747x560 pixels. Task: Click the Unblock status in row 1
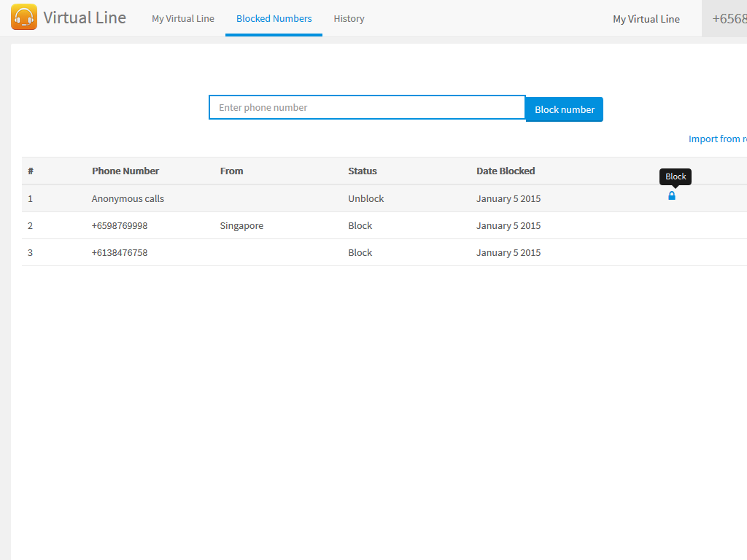[x=365, y=198]
